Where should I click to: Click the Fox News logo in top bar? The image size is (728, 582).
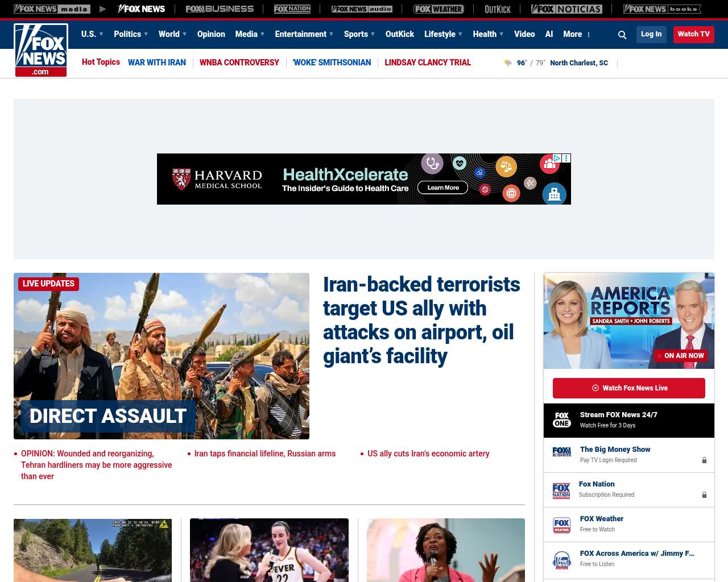[141, 9]
